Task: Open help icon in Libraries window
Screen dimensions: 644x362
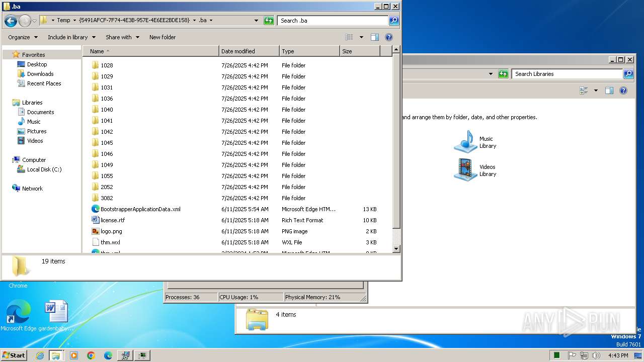Action: click(x=623, y=90)
